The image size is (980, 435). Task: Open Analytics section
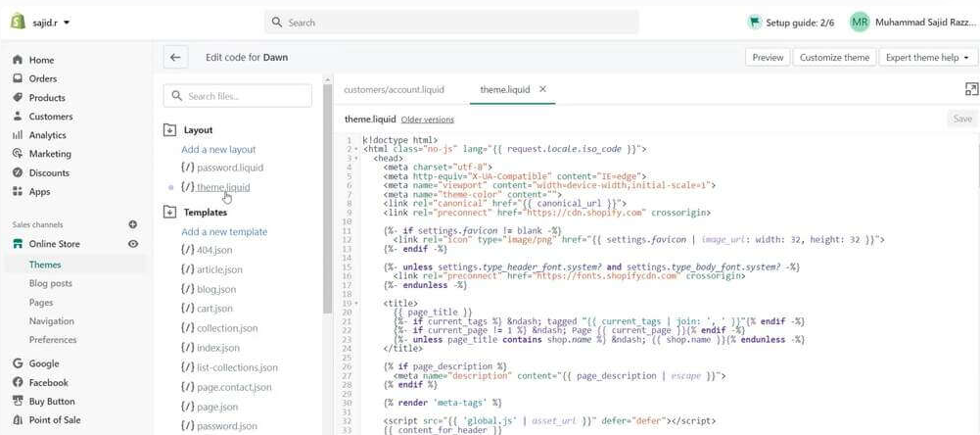tap(48, 135)
